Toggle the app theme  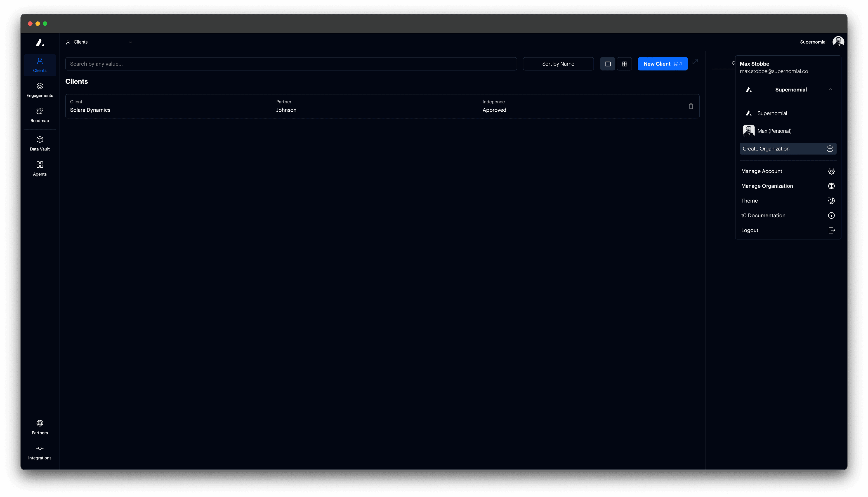coord(788,200)
